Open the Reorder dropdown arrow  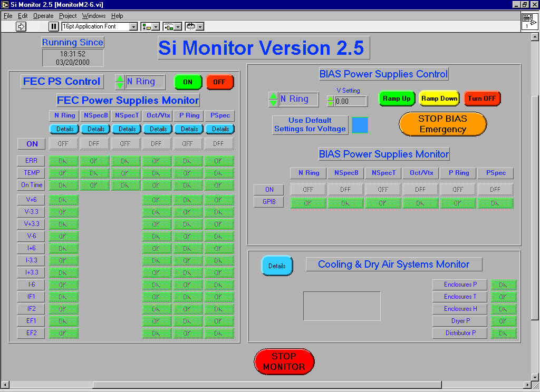point(200,26)
